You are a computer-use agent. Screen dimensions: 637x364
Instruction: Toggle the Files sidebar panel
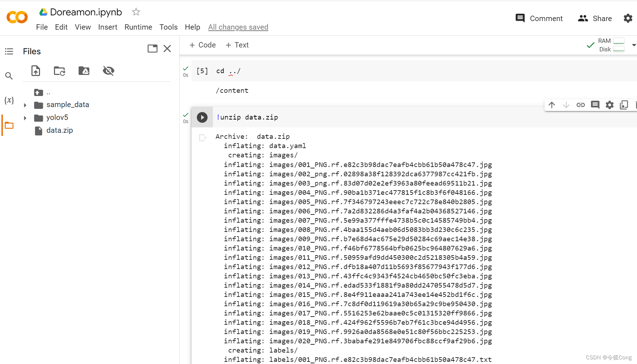[x=9, y=125]
